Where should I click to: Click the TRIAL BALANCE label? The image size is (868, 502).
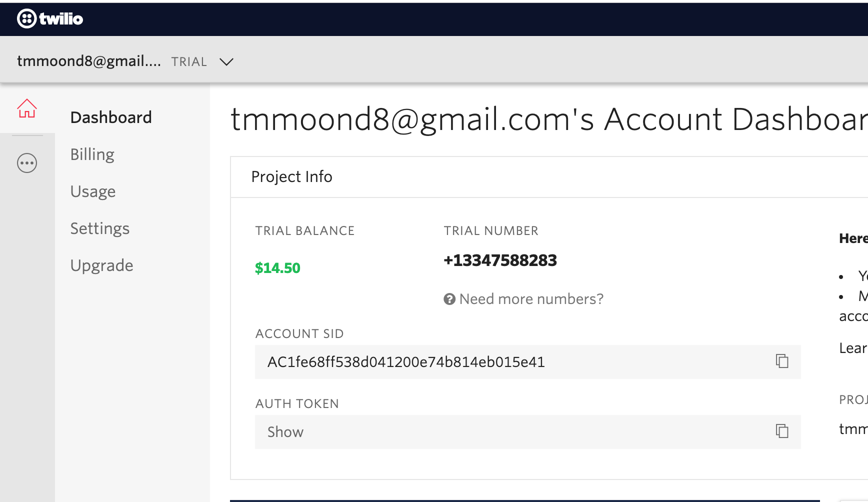[x=305, y=231]
